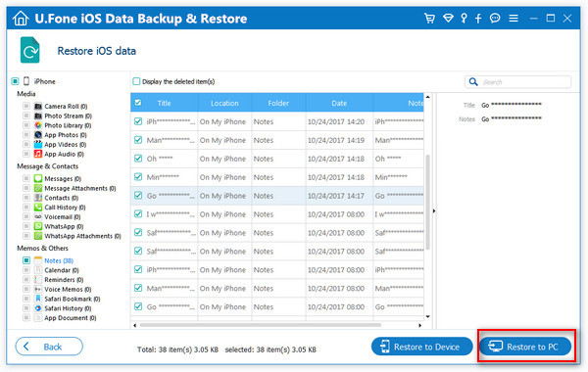
Task: Open the shopping cart icon
Action: coord(429,18)
